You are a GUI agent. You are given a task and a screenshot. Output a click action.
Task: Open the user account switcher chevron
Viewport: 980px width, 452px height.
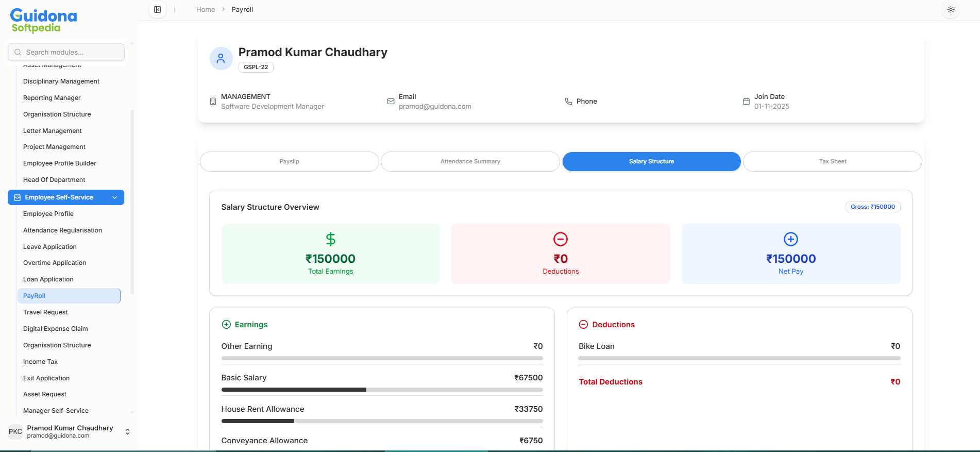[x=127, y=432]
